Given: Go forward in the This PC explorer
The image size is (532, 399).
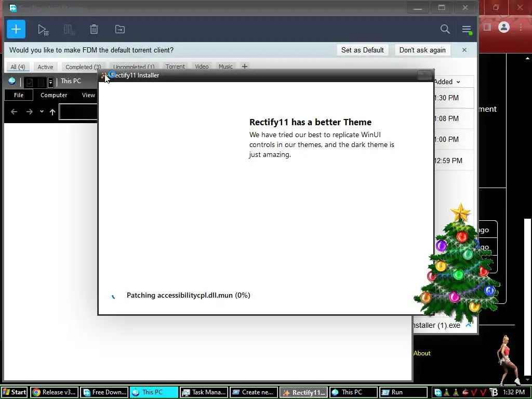Looking at the screenshot, I should click(30, 112).
